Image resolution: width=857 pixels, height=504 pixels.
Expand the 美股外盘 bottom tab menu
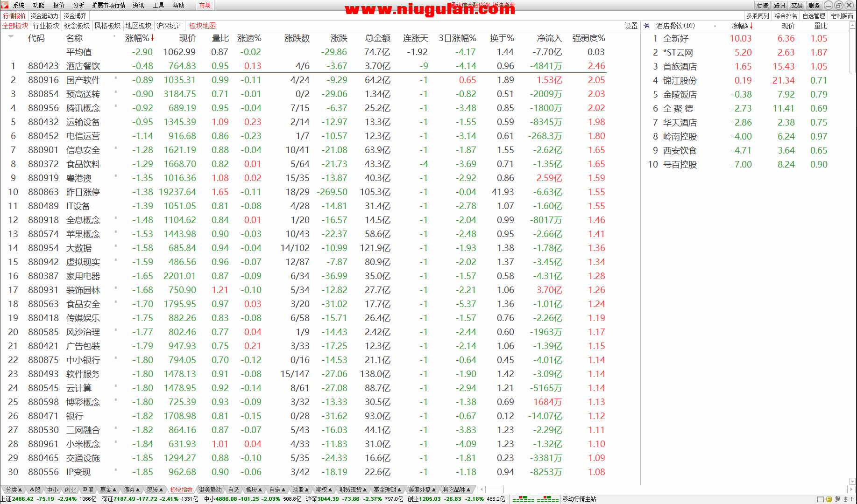[x=422, y=490]
